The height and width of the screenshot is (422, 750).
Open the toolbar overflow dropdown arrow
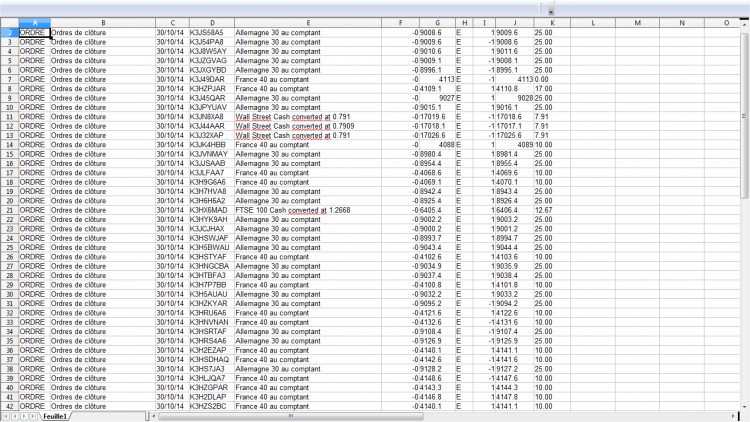coord(551,11)
